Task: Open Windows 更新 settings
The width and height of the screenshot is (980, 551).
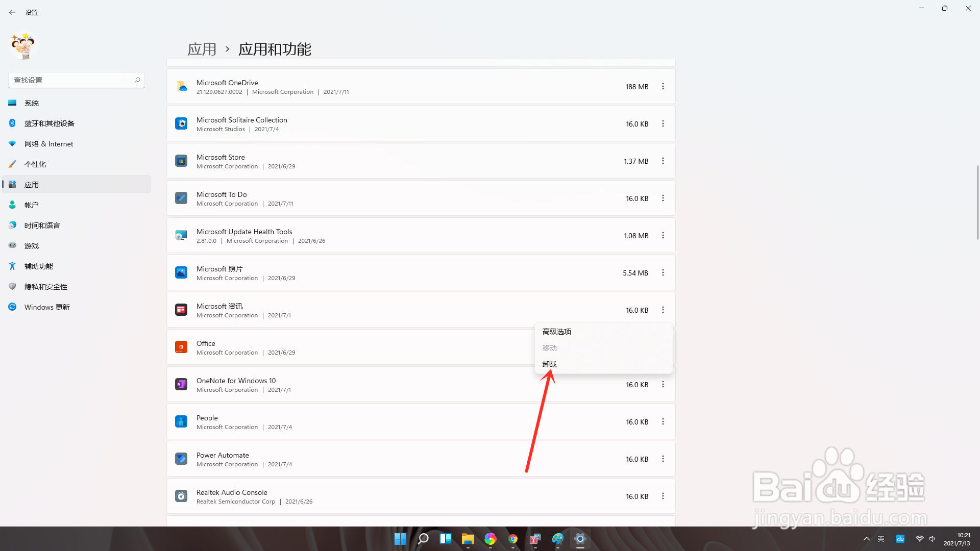Action: 77,307
